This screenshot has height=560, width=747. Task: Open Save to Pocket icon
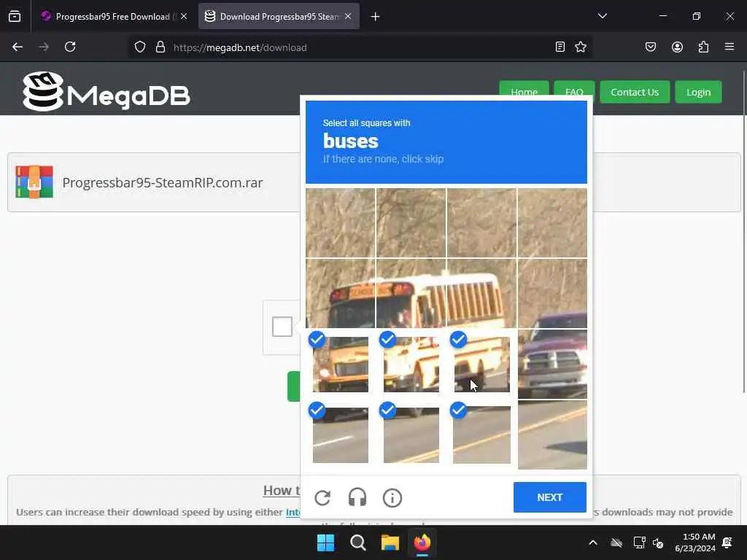point(651,47)
